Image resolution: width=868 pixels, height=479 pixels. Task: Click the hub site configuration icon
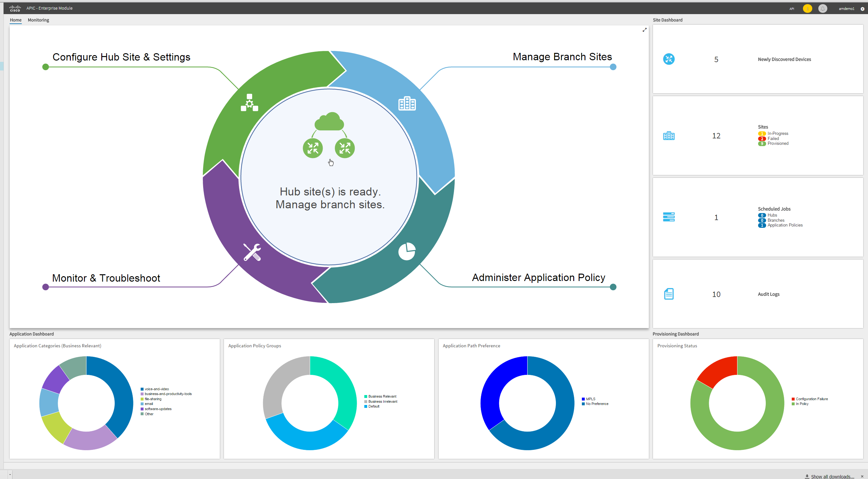pos(249,103)
